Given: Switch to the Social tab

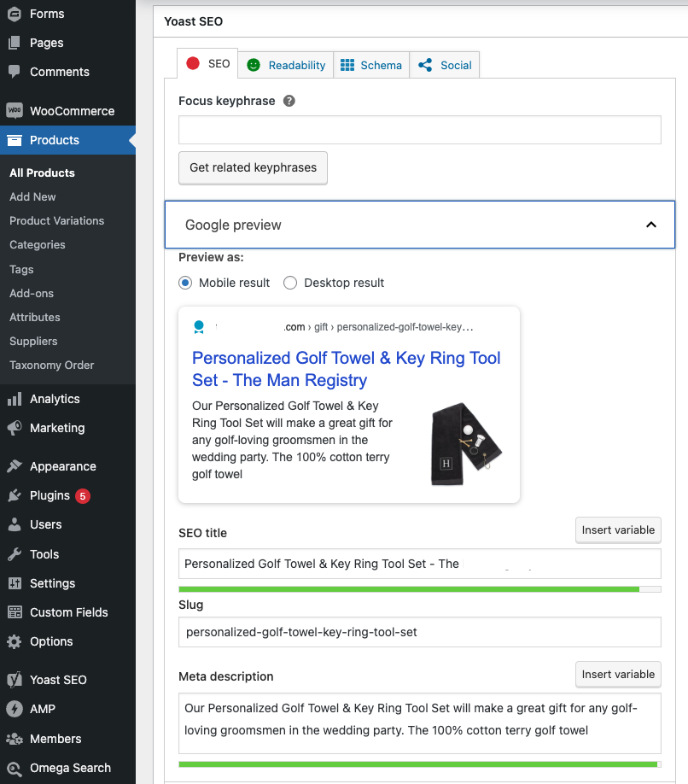Looking at the screenshot, I should [x=445, y=65].
